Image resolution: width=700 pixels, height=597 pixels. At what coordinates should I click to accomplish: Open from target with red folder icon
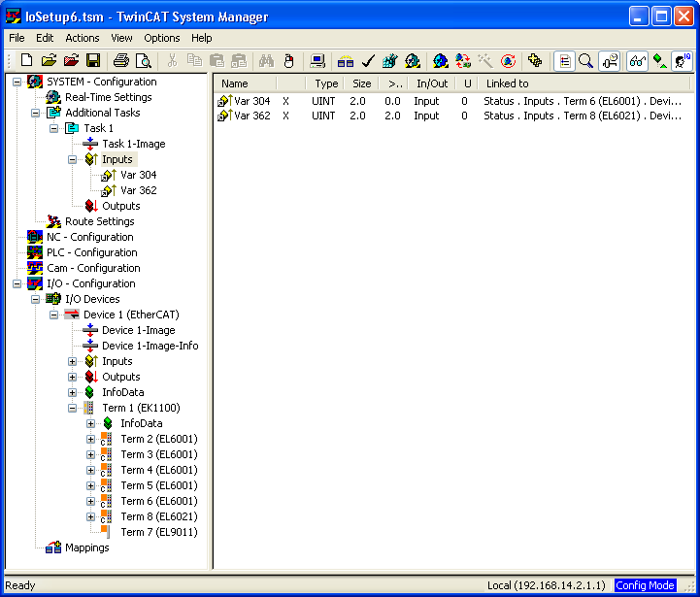pos(72,60)
